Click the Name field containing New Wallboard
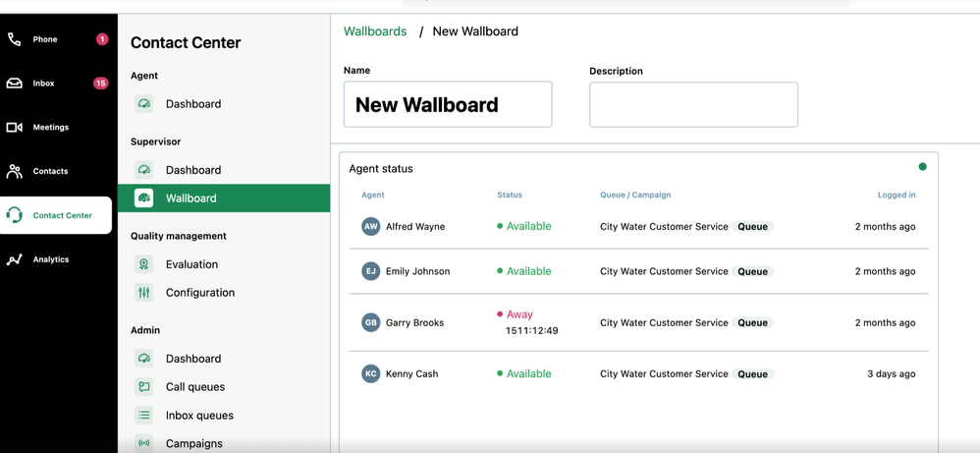This screenshot has width=980, height=453. (x=448, y=104)
